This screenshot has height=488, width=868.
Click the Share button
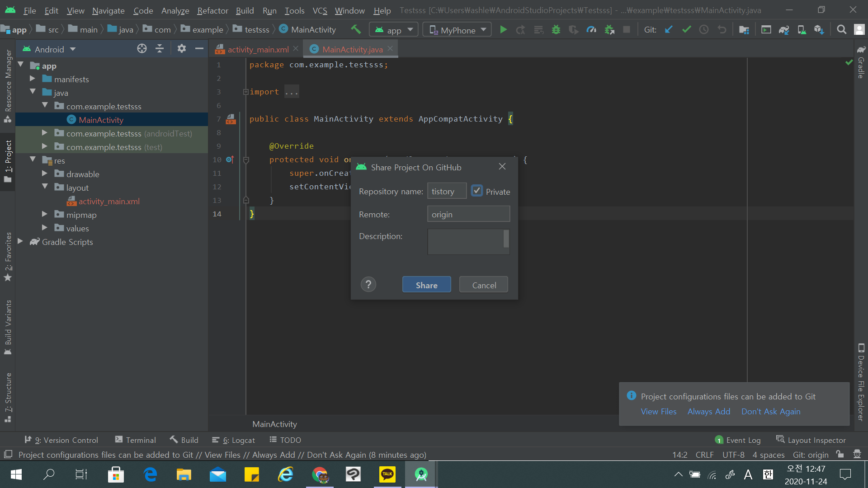point(426,285)
